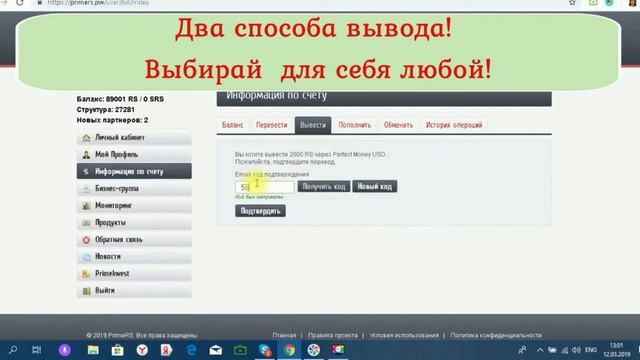Screen dimensions: 640x360
Task: Open the People icon in the tray
Action: coord(522,350)
